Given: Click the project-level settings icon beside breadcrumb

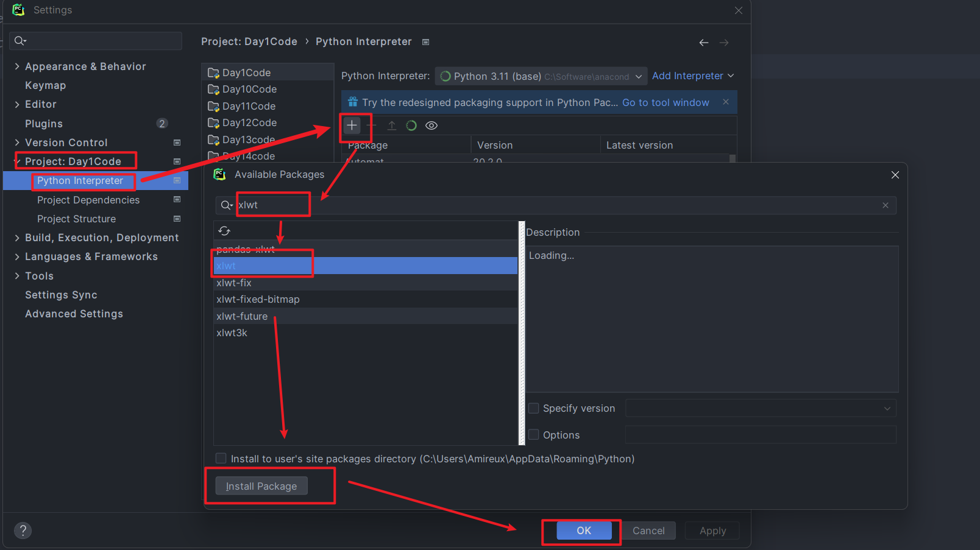Looking at the screenshot, I should pyautogui.click(x=426, y=42).
